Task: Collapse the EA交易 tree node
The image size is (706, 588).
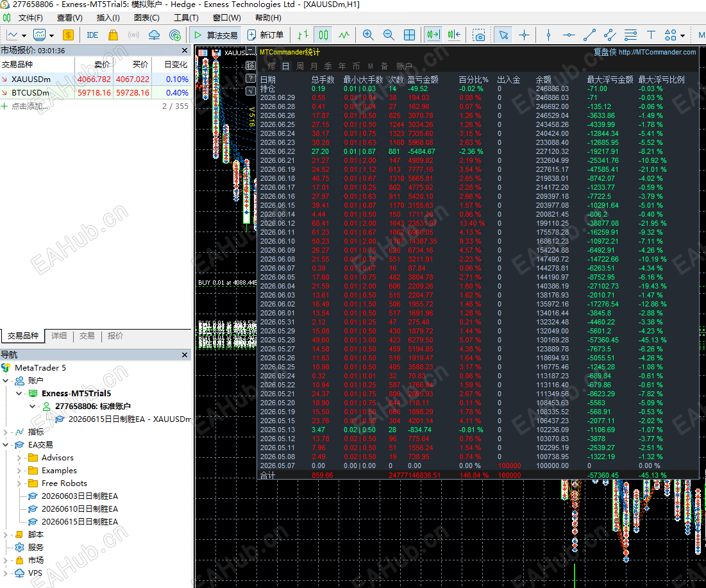Action: 5,445
